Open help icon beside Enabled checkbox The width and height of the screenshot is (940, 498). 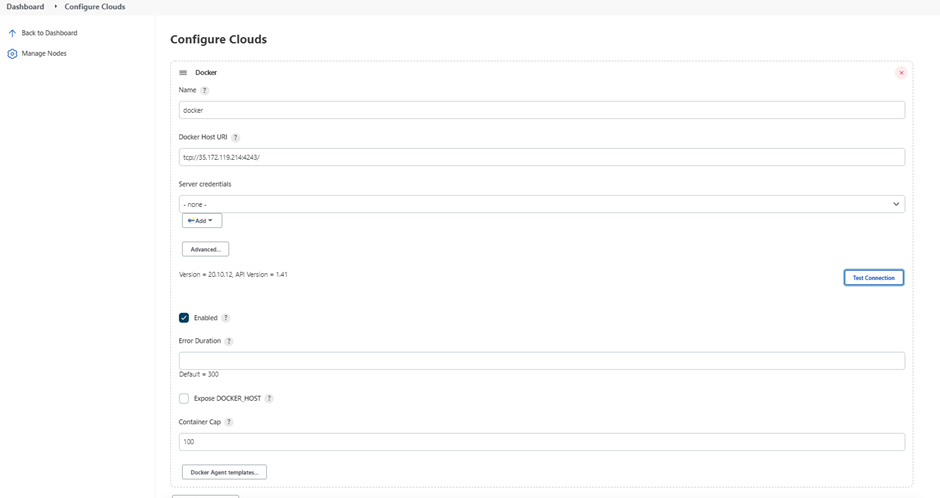point(225,318)
